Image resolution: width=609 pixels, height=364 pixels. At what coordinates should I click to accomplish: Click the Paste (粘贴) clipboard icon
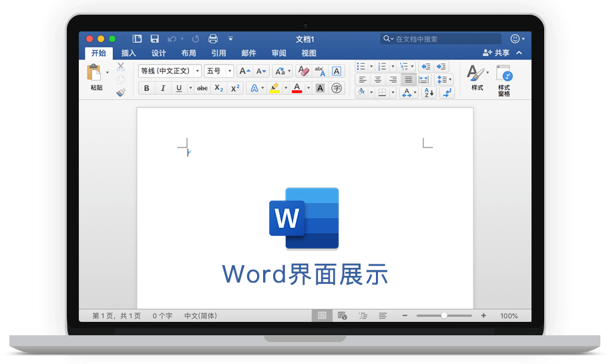pos(94,73)
